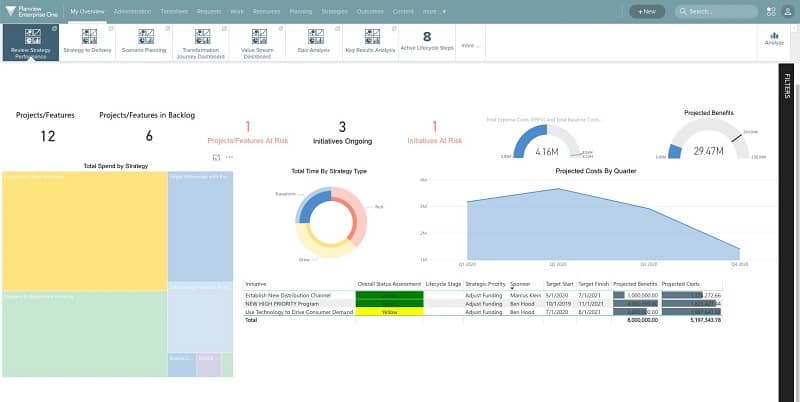Sort table by Sponsor column
Viewport: 800px width, 402px height.
pyautogui.click(x=520, y=284)
